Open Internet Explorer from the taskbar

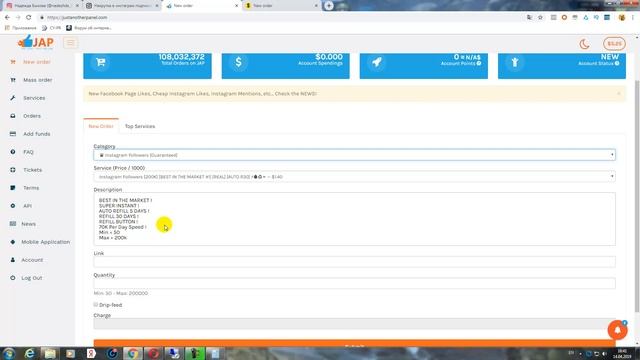30,353
